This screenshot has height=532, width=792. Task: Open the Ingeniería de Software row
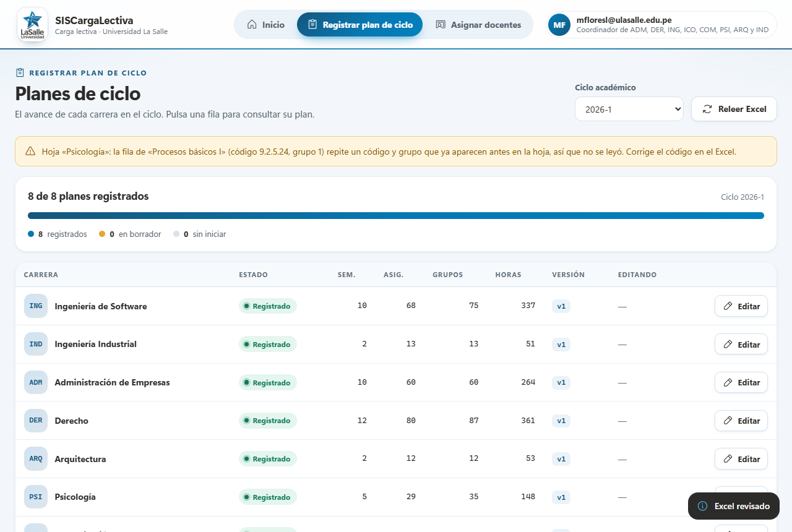396,306
